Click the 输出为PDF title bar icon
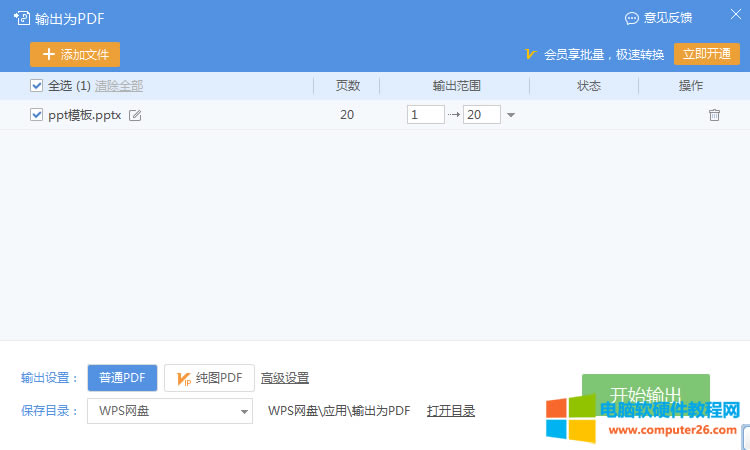The width and height of the screenshot is (750, 450). click(21, 18)
